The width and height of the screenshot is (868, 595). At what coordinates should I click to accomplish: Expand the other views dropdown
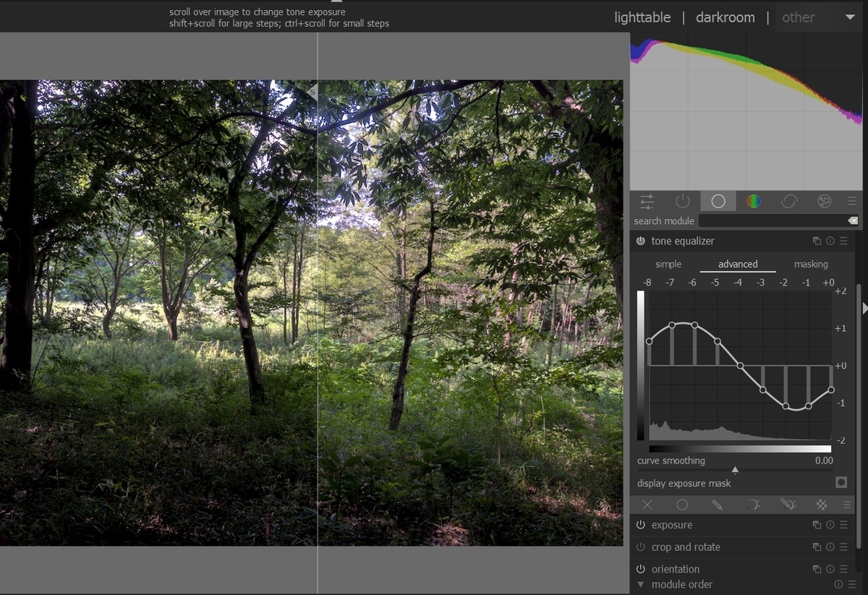pyautogui.click(x=819, y=17)
